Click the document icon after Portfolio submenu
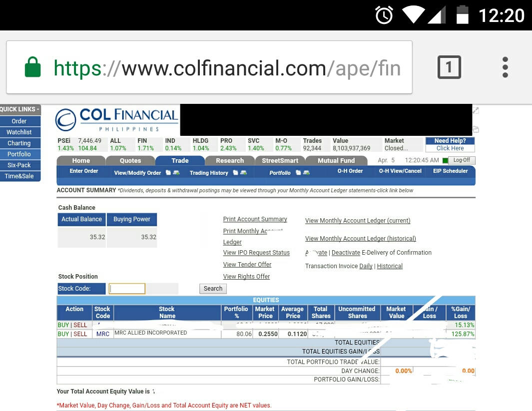The width and height of the screenshot is (532, 411). [x=298, y=173]
